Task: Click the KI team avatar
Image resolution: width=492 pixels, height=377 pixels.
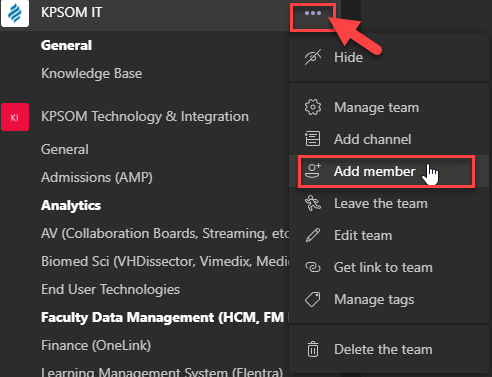Action: tap(15, 117)
